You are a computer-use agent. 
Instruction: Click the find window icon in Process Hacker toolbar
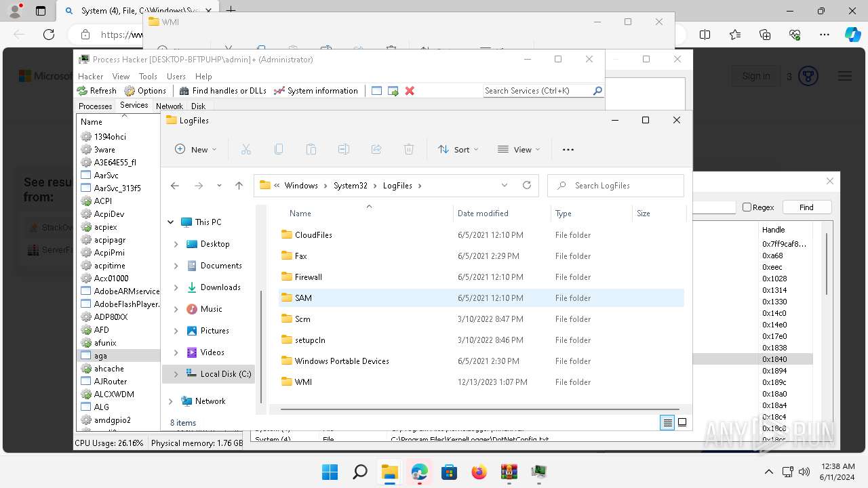coord(376,91)
